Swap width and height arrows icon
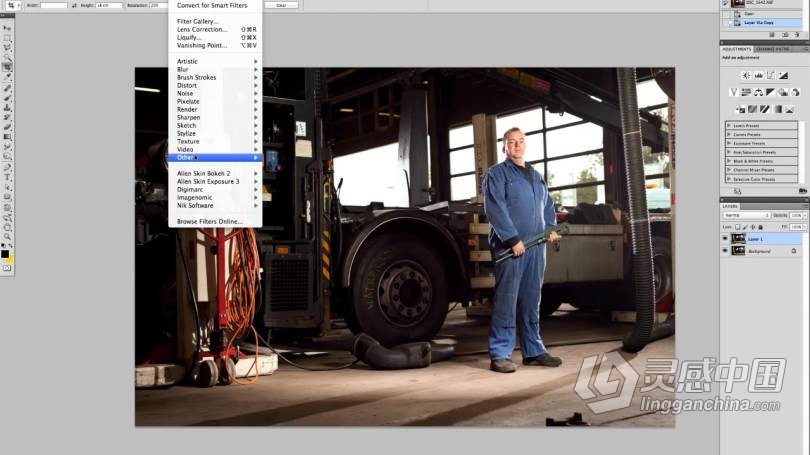This screenshot has width=810, height=455. pos(74,5)
